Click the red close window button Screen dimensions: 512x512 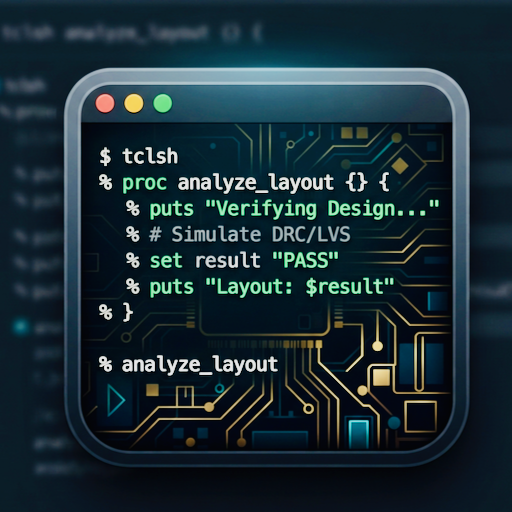[x=105, y=103]
